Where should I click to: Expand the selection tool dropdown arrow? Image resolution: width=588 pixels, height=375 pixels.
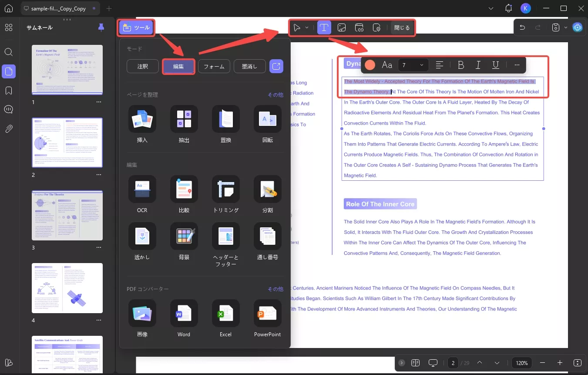(x=306, y=27)
